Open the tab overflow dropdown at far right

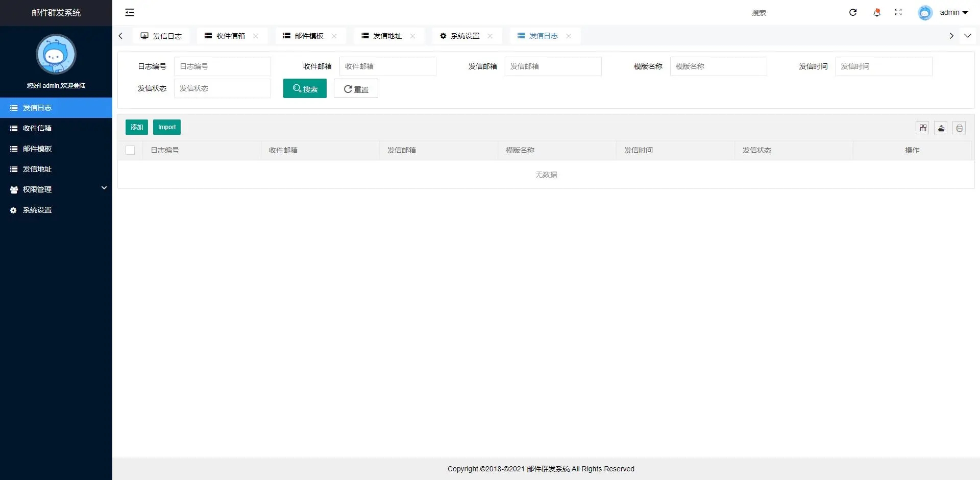pyautogui.click(x=968, y=36)
